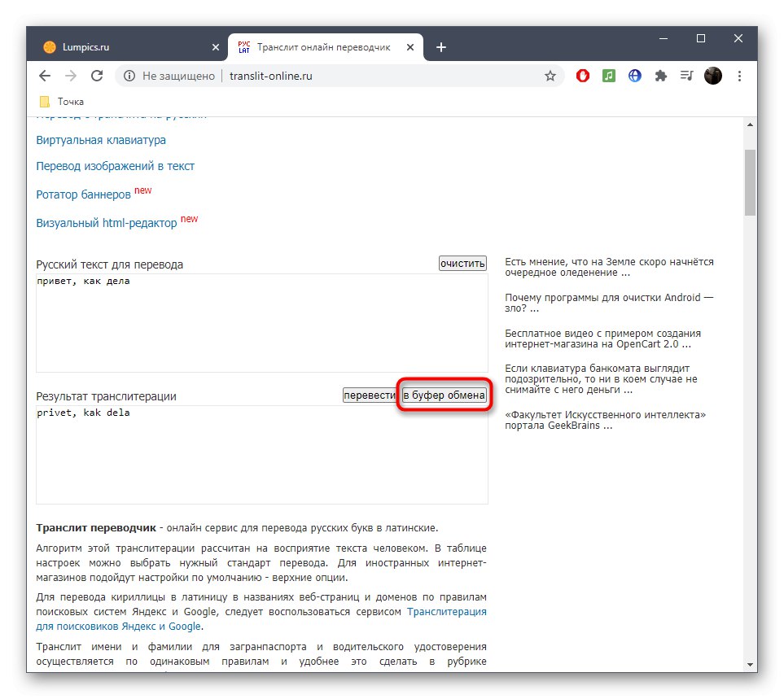Open the media playlist icon in toolbar
Viewport: 784px width, 699px height.
point(686,75)
